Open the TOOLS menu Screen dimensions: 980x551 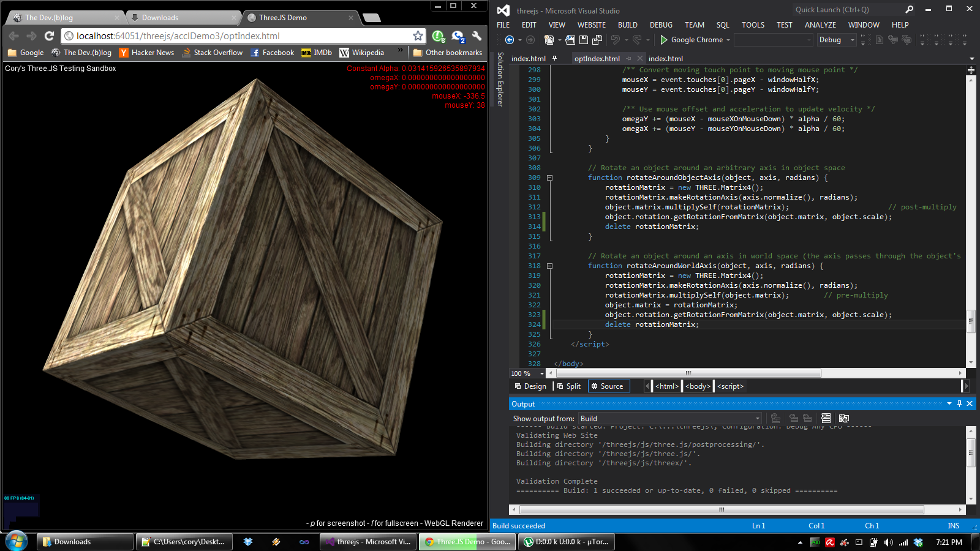point(753,25)
